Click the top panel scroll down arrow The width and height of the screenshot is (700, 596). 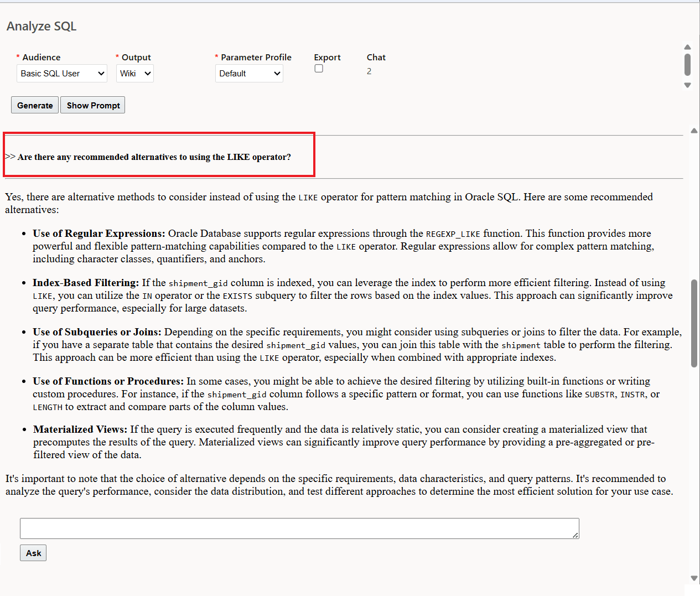(x=687, y=85)
